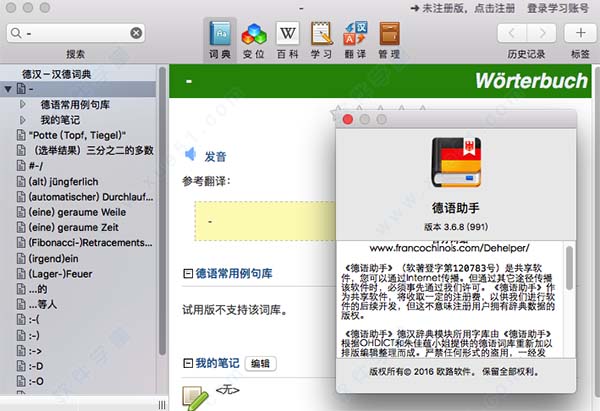Collapse the 德语常用例句库 section in content
Viewport: 600px width, 411px height.
coord(188,273)
